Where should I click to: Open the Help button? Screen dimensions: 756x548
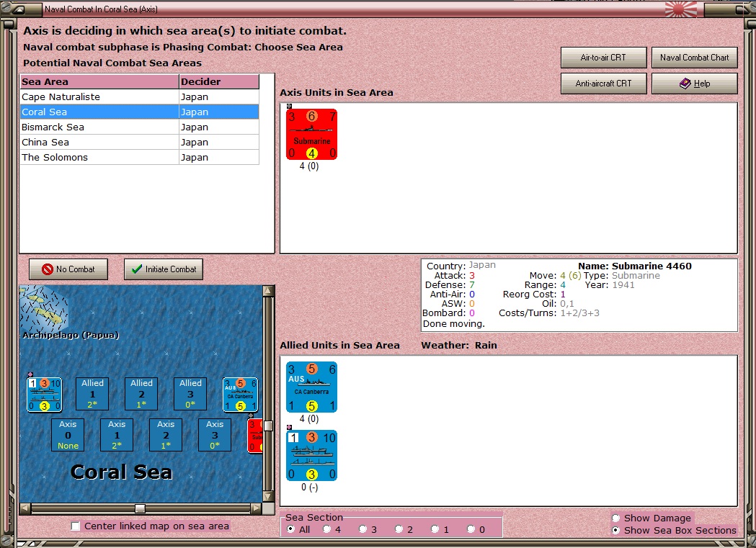point(694,84)
